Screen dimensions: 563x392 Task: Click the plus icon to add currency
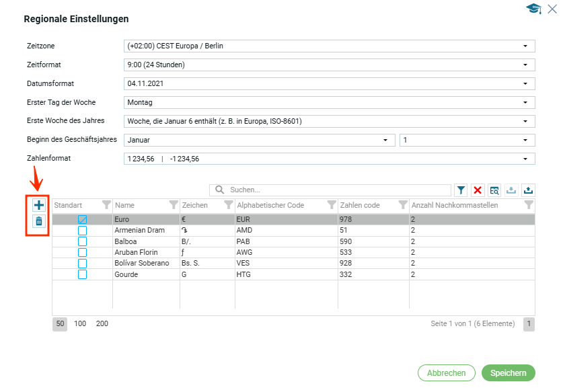point(39,205)
